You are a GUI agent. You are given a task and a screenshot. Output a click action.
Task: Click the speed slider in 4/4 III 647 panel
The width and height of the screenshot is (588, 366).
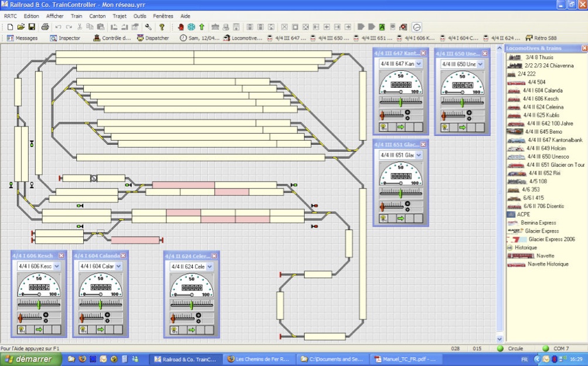401,101
